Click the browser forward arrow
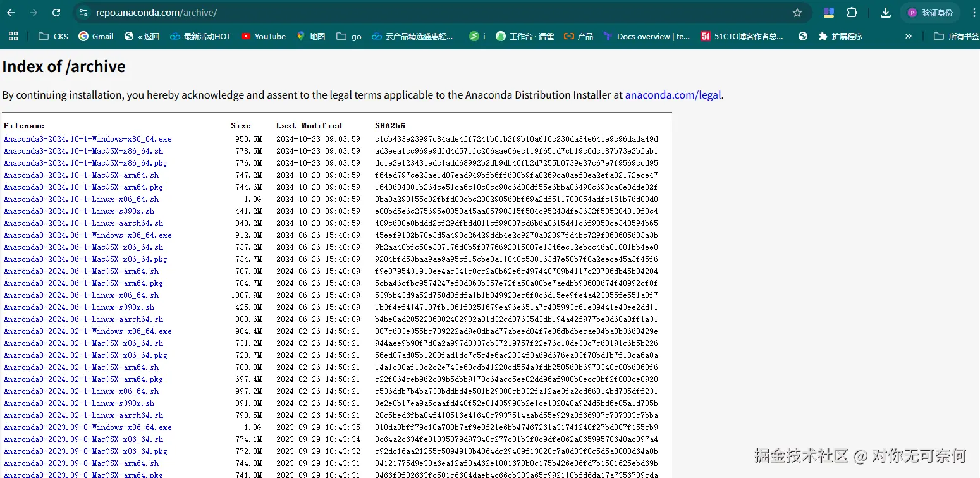This screenshot has width=980, height=478. (x=34, y=13)
